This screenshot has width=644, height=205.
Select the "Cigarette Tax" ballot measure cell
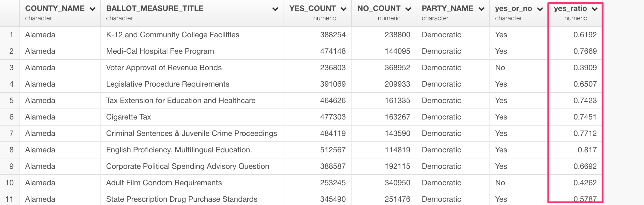coord(129,117)
